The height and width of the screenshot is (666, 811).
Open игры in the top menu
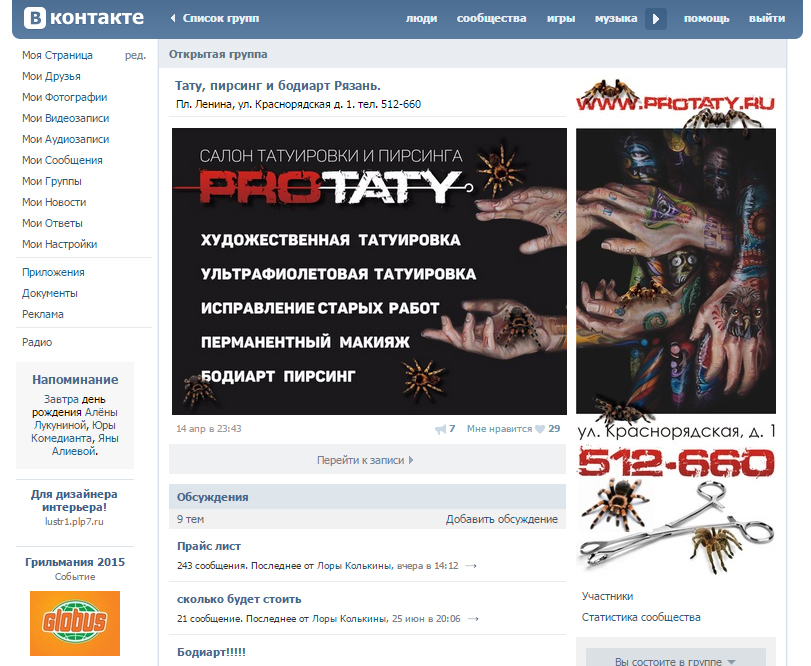coord(561,18)
